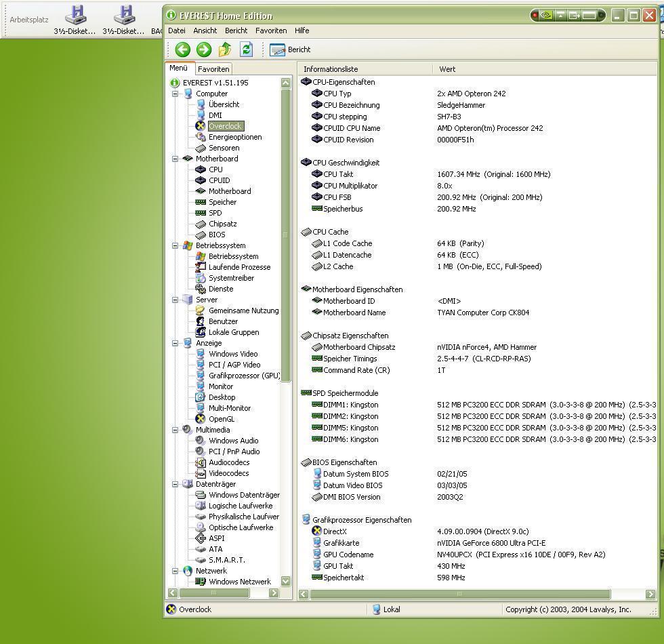This screenshot has width=664, height=644.
Task: Click the first 3½-Diskette drive icon
Action: click(75, 14)
